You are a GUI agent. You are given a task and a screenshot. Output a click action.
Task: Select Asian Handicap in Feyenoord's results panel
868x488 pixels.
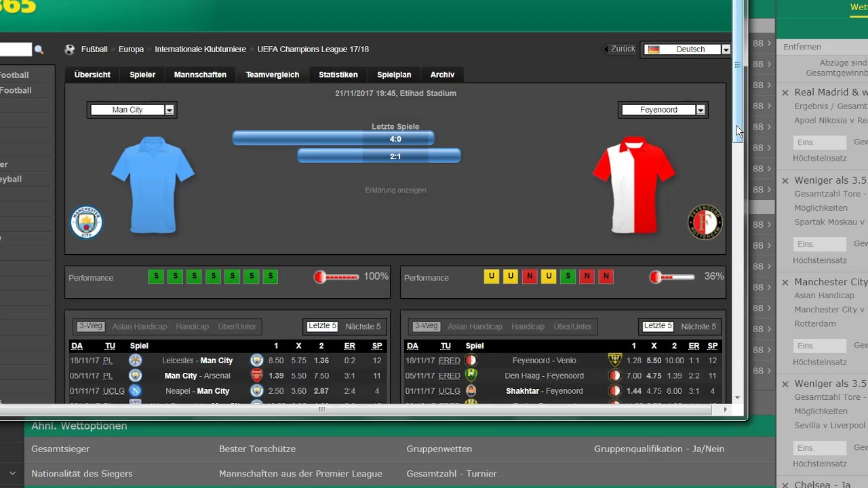point(475,327)
